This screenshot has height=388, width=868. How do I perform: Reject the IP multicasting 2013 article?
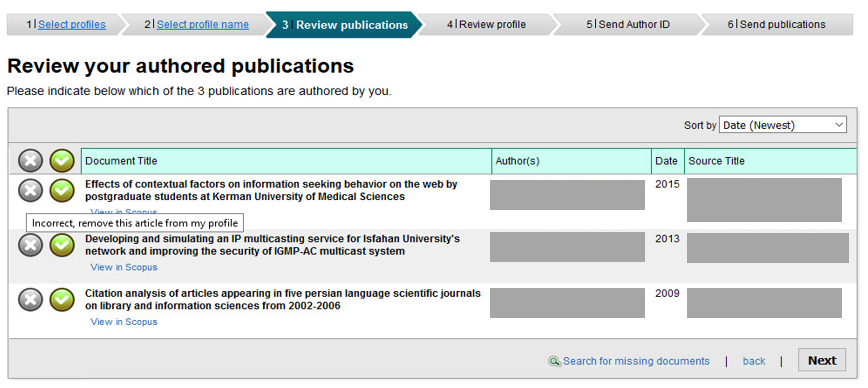[x=30, y=245]
